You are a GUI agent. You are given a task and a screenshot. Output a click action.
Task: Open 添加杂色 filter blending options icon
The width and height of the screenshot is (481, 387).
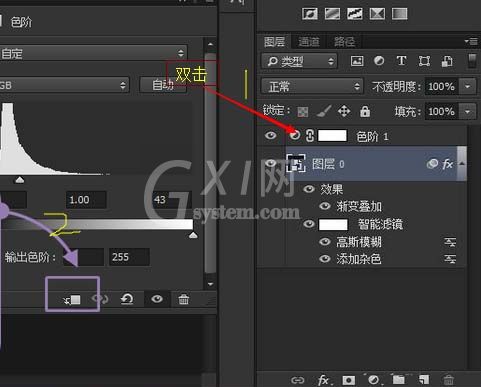tap(450, 259)
